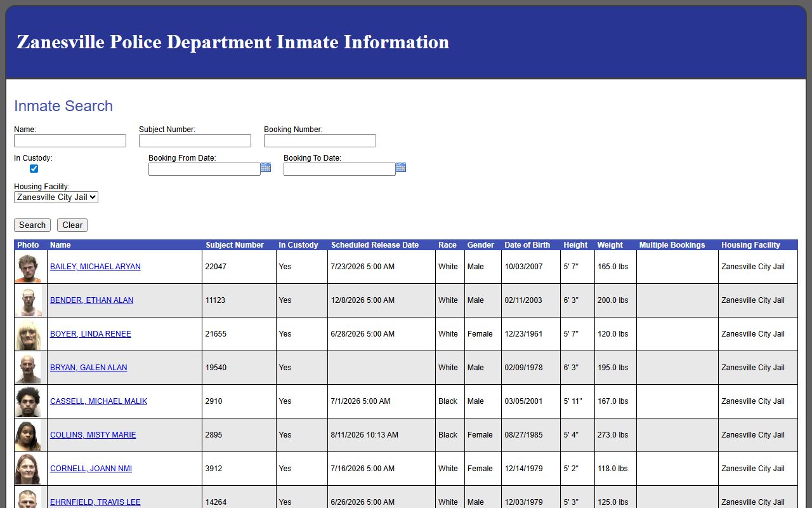Viewport: 812px width, 508px height.
Task: Open CASSELL, MICHAEL MALIK inmate record
Action: tap(98, 401)
